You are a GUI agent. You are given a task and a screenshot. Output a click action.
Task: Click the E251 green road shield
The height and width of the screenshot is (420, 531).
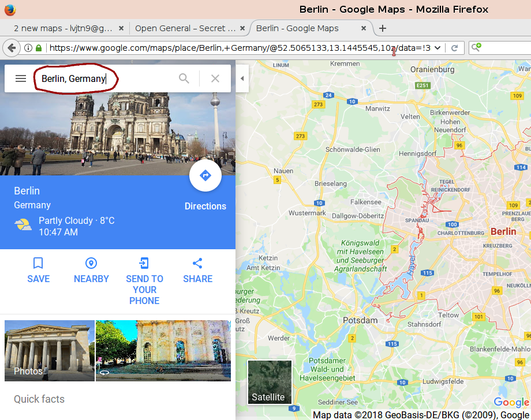pos(422,85)
